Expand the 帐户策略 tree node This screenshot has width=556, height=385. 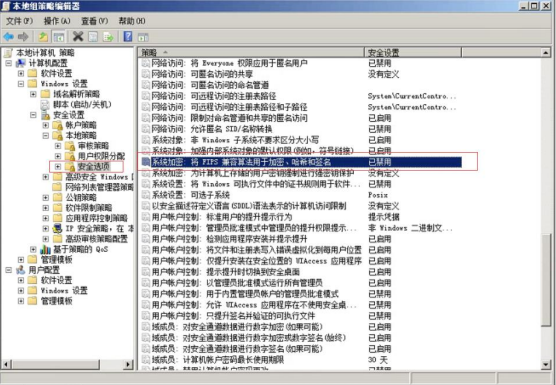coord(46,125)
